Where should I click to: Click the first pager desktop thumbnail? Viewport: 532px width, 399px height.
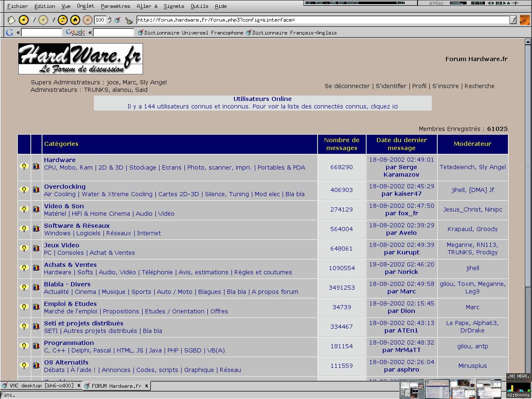pos(412,389)
